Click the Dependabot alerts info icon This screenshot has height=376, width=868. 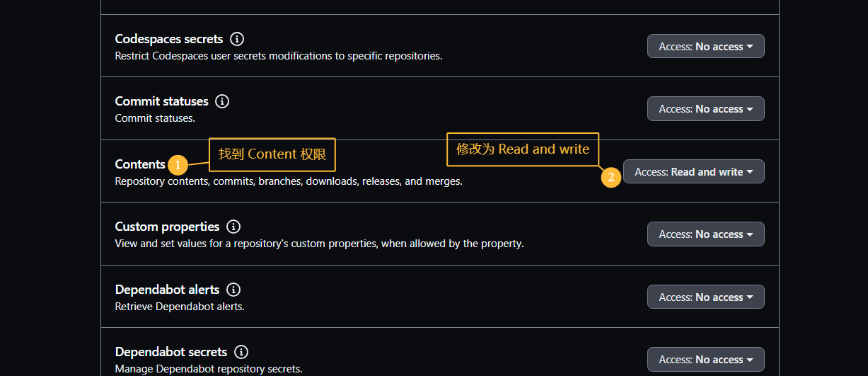pyautogui.click(x=233, y=290)
